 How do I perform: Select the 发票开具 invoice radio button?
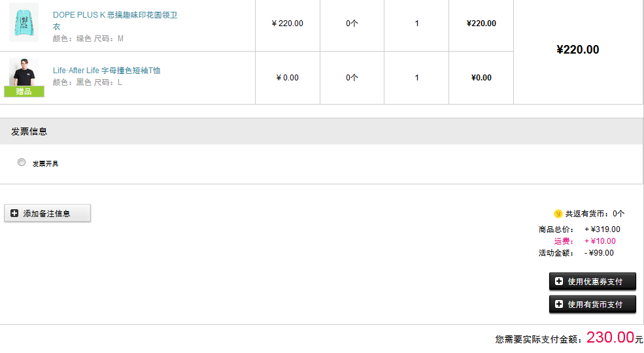[22, 163]
